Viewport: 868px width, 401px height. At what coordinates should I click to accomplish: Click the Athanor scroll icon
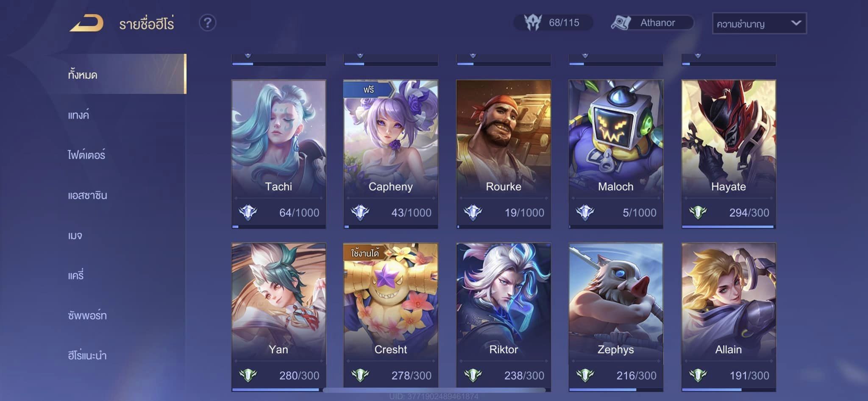(621, 22)
